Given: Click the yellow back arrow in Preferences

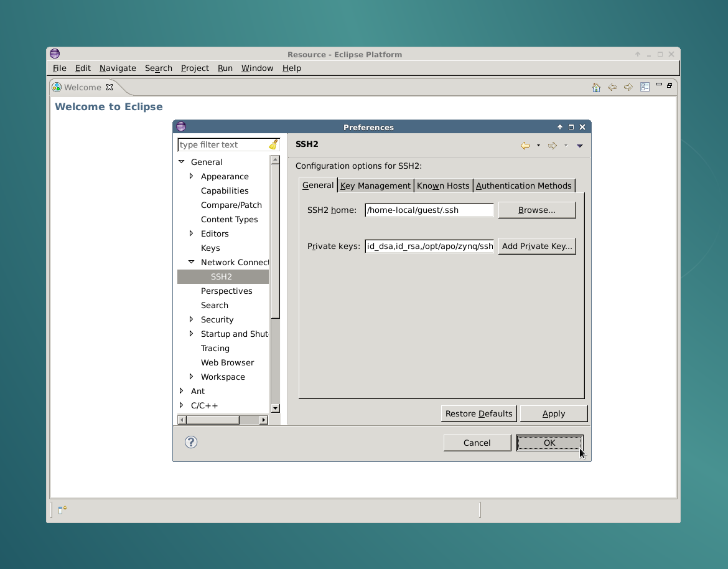Looking at the screenshot, I should (525, 146).
